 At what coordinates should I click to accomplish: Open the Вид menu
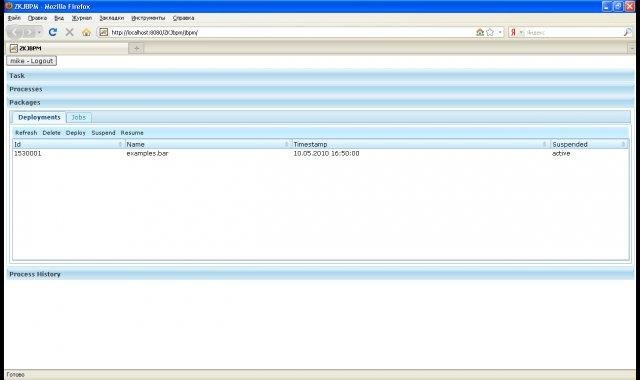click(59, 18)
